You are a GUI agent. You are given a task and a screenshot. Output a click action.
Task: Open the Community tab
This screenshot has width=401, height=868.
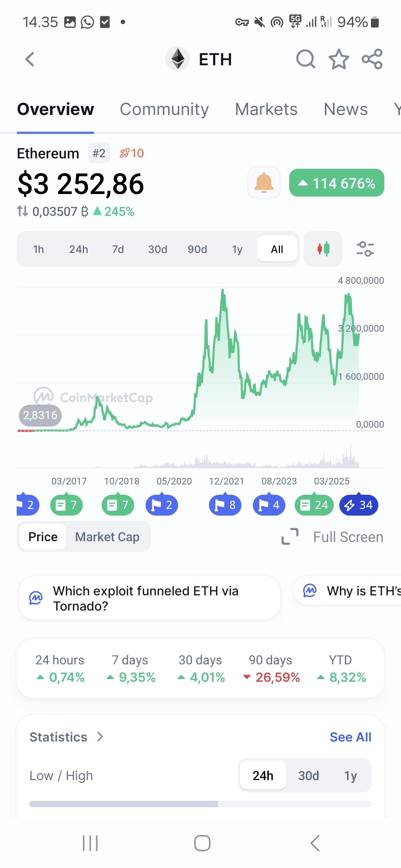(x=164, y=109)
